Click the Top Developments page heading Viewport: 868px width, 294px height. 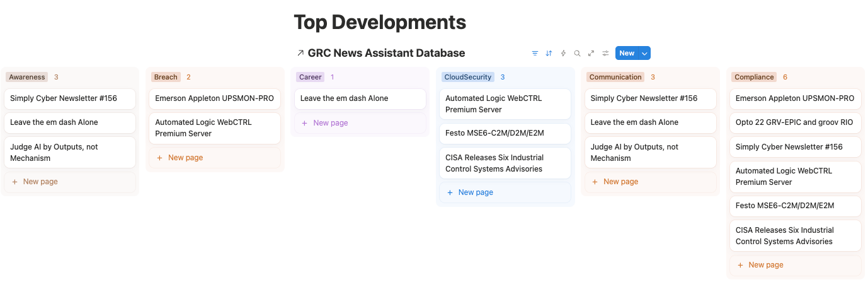[x=380, y=23]
